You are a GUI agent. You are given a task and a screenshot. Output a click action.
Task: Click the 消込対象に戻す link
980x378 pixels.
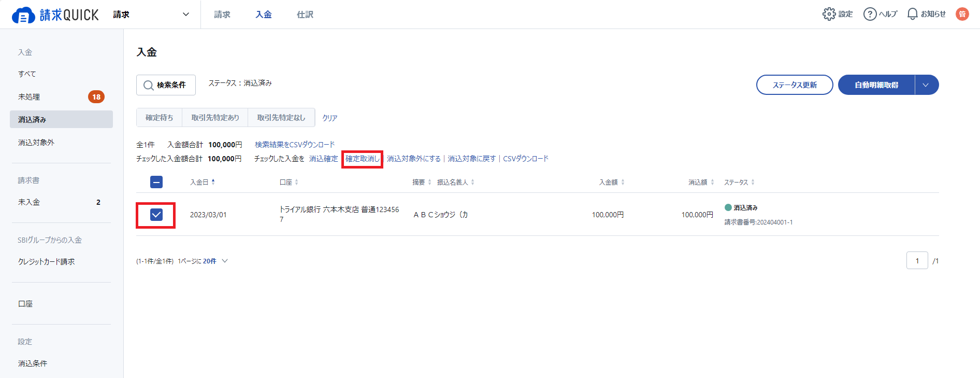[471, 159]
